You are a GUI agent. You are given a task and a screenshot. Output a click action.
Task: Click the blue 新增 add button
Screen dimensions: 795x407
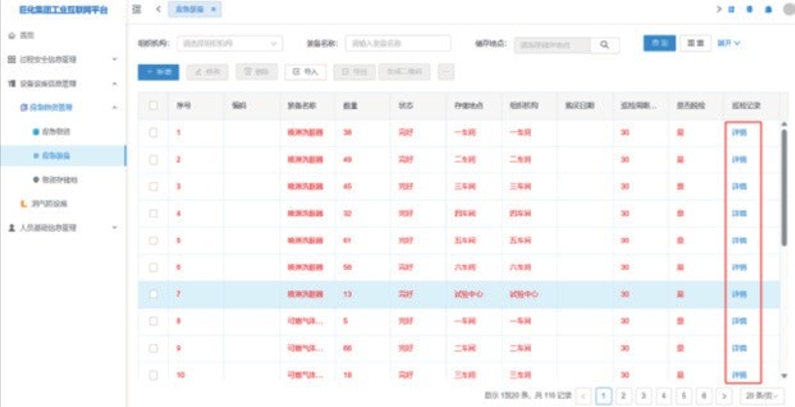[x=159, y=72]
